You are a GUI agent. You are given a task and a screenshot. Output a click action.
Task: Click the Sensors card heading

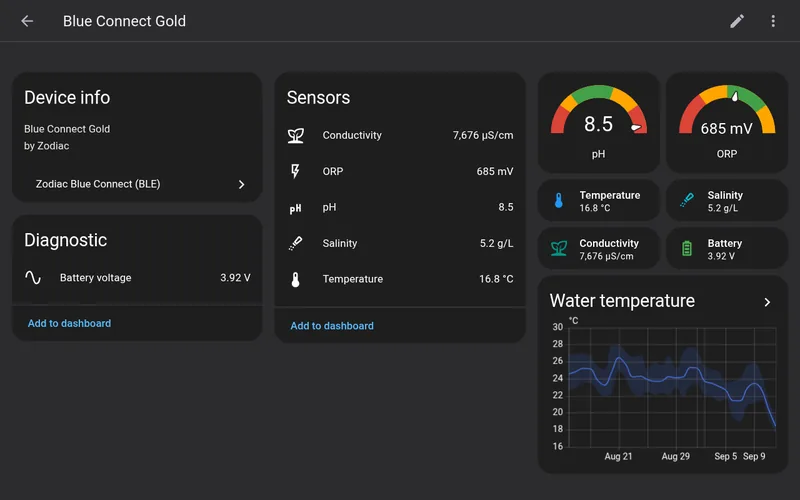coord(318,97)
